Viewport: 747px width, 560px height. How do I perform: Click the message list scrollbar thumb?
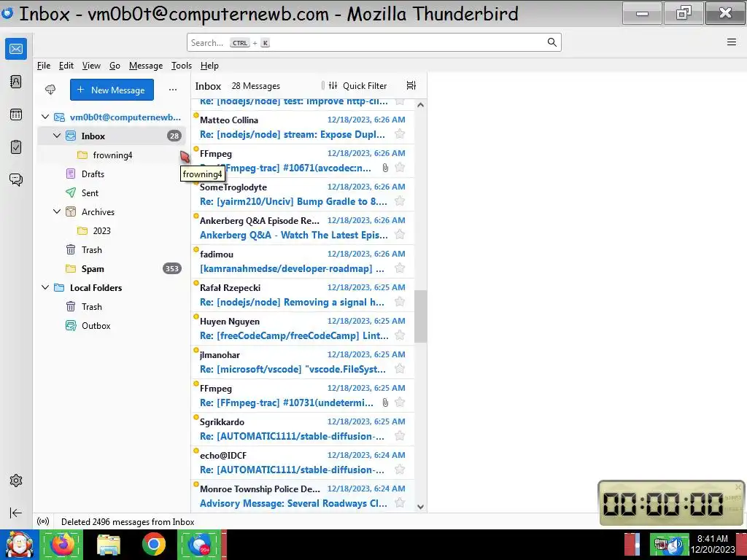420,316
